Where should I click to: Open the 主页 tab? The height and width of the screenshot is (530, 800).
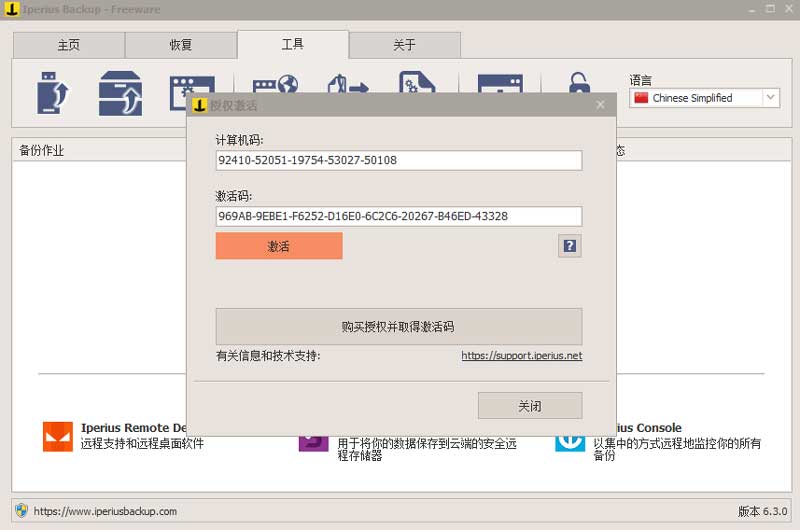(69, 45)
